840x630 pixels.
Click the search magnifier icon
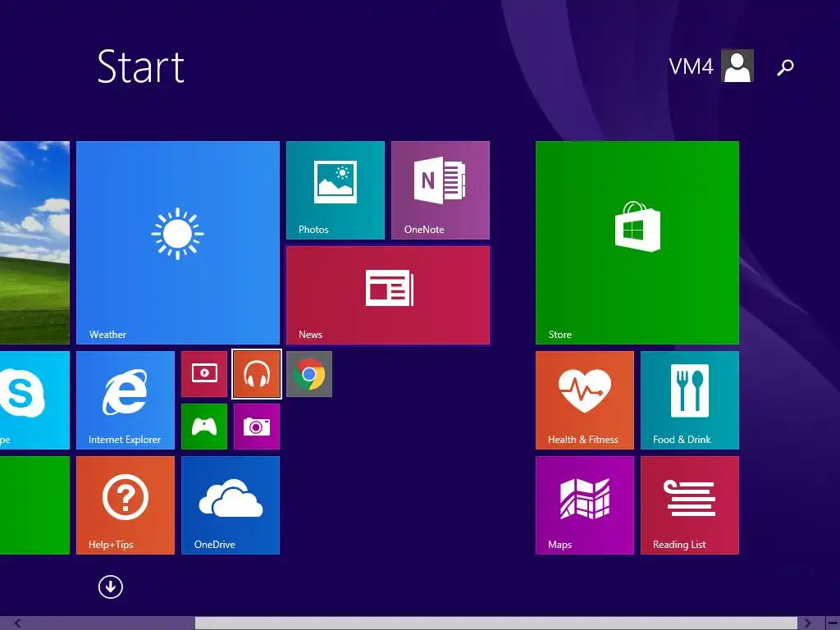pos(785,67)
